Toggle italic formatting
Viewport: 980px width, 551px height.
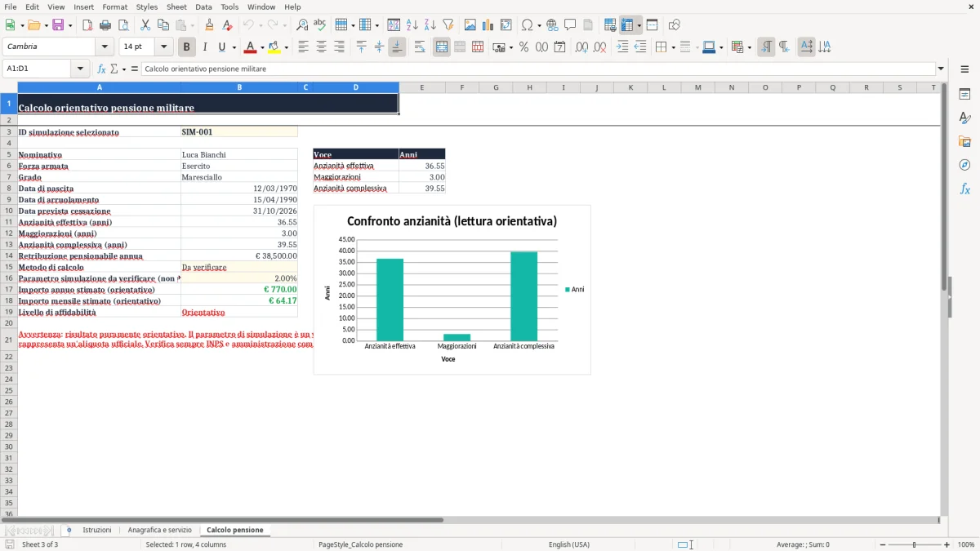(205, 47)
